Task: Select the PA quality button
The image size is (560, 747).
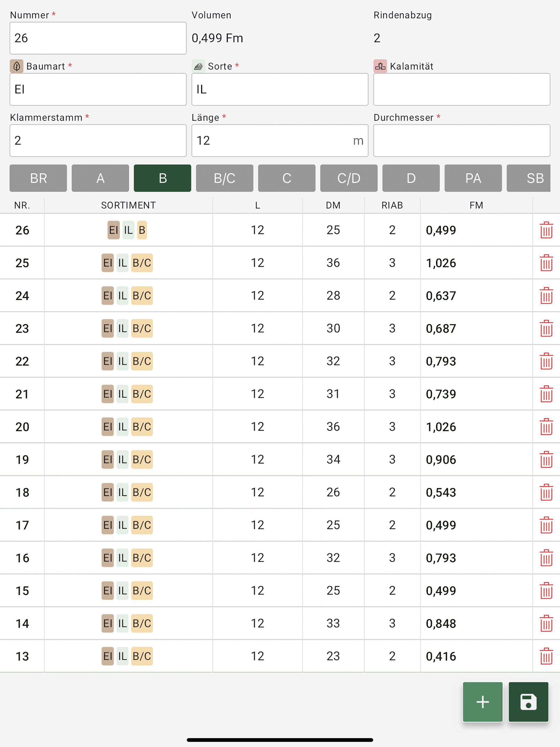Action: pos(473,178)
